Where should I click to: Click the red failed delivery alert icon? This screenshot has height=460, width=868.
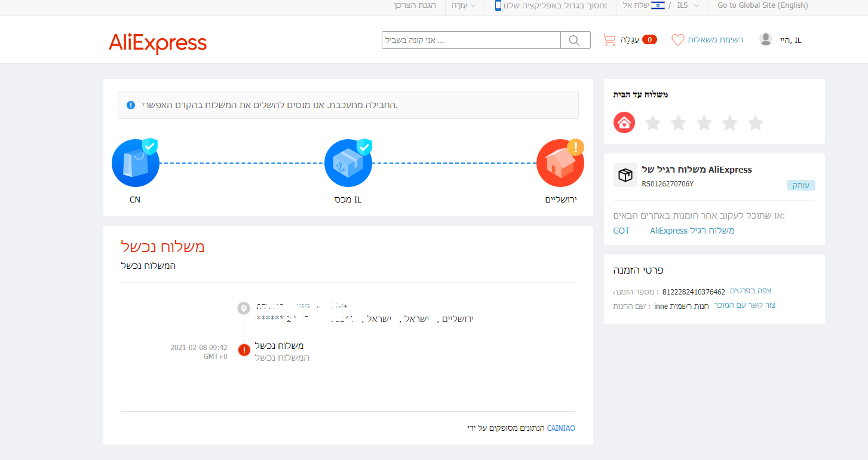pyautogui.click(x=244, y=350)
